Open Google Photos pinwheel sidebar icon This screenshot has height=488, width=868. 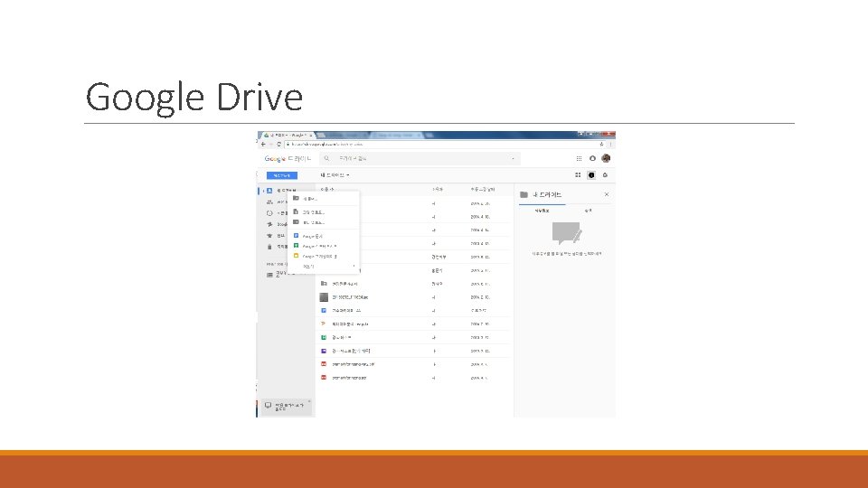coord(269,224)
